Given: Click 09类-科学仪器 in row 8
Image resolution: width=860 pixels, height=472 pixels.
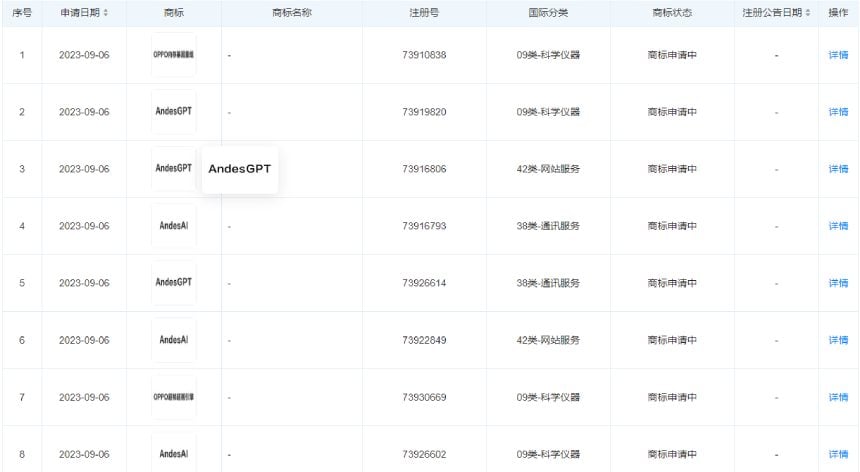Looking at the screenshot, I should (x=548, y=454).
